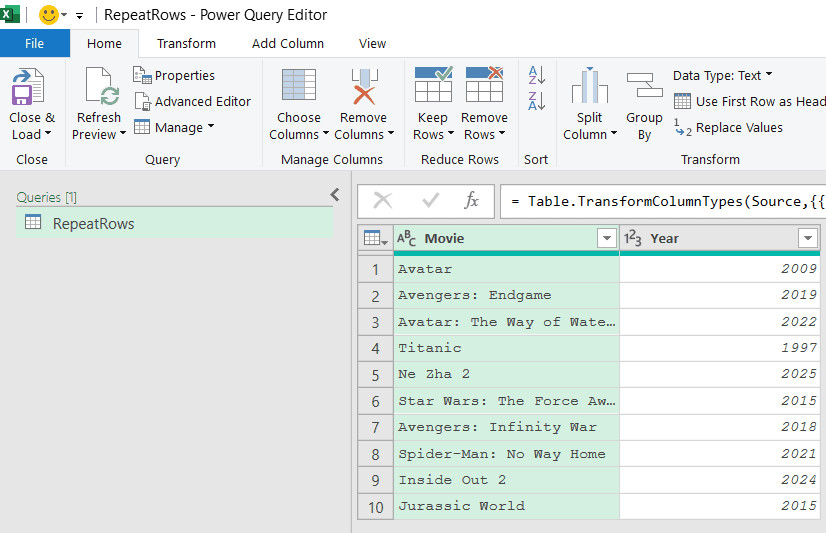Viewport: 826px width, 533px height.
Task: Collapse the Queries pane with the chevron
Action: coord(335,196)
